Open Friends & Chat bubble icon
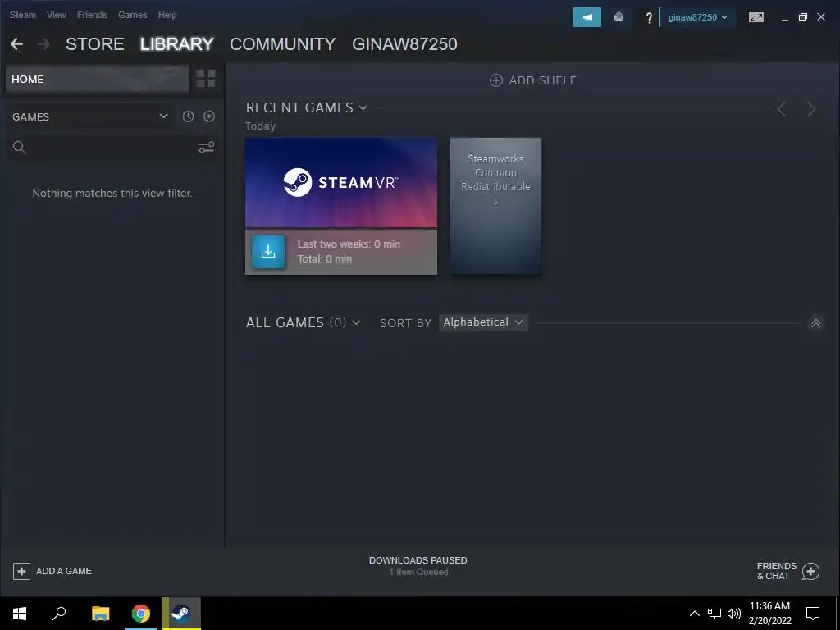840x630 pixels. coord(810,571)
